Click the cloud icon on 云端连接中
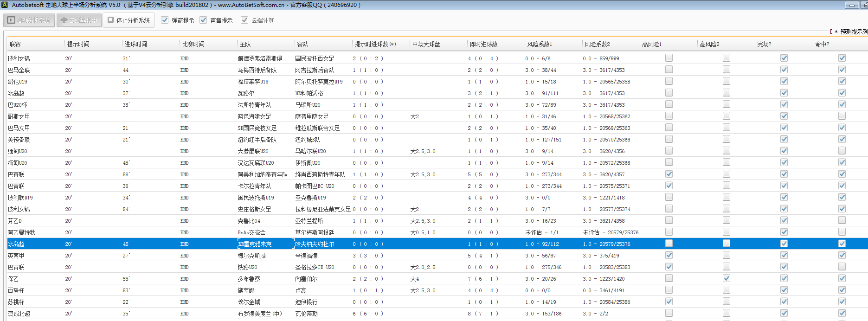The width and height of the screenshot is (868, 321). click(64, 20)
